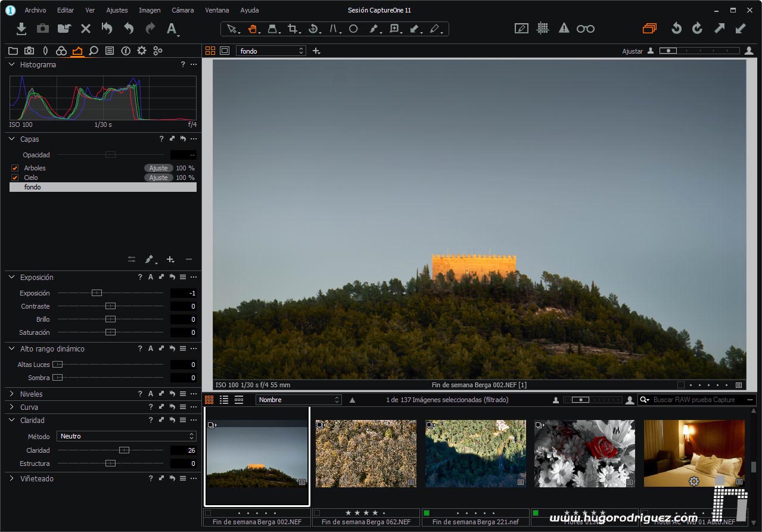Expand the Niveles panel

click(x=12, y=394)
